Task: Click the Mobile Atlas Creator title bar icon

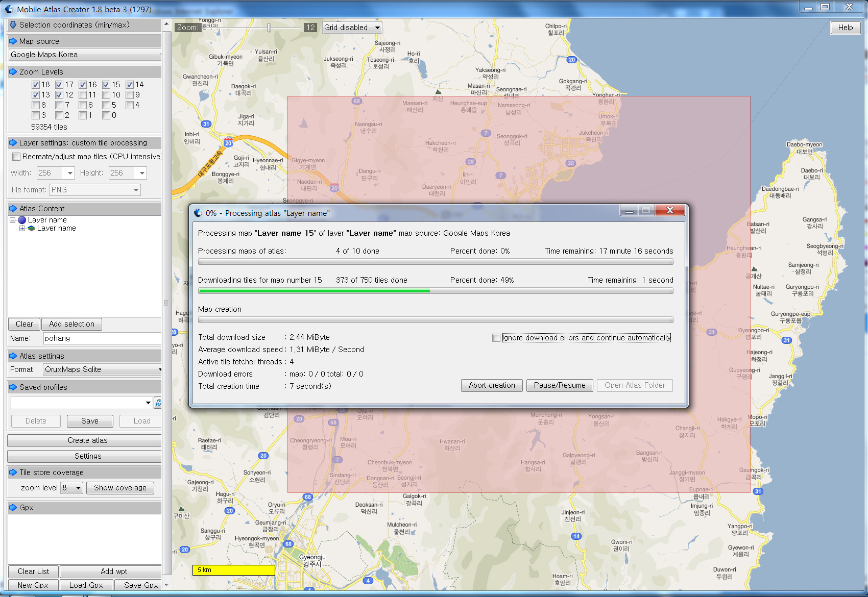Action: (9, 9)
